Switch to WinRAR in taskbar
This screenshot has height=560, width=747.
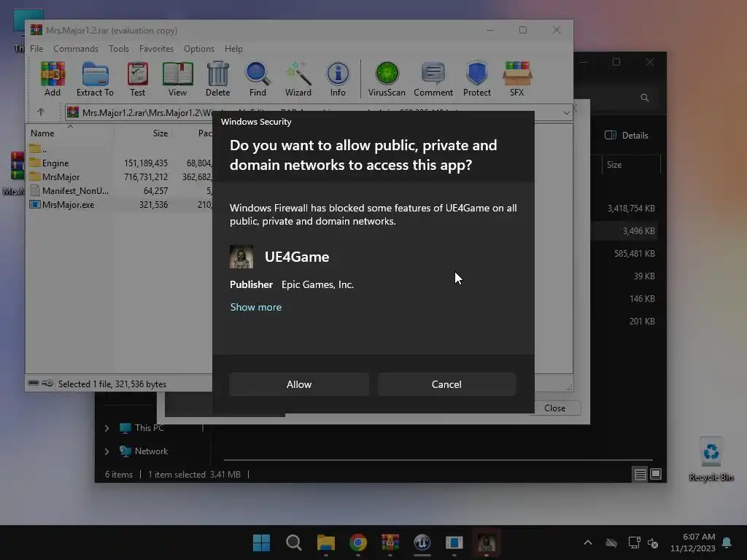click(390, 542)
